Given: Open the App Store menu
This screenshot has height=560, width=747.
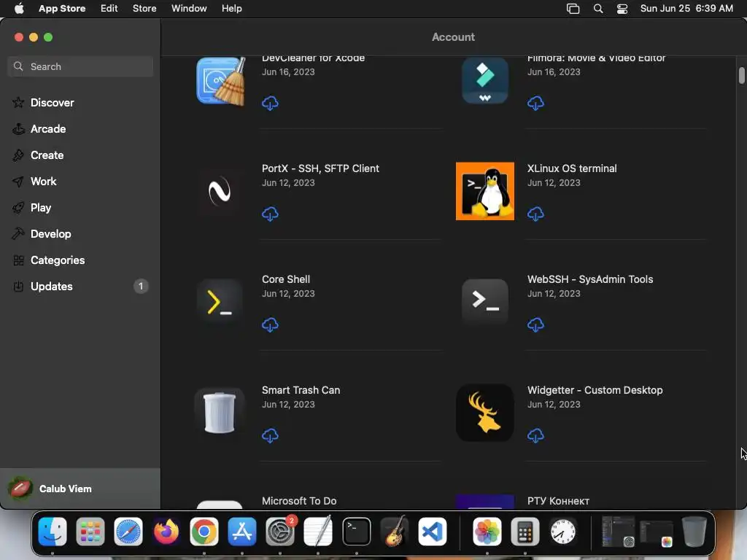Looking at the screenshot, I should coord(62,9).
